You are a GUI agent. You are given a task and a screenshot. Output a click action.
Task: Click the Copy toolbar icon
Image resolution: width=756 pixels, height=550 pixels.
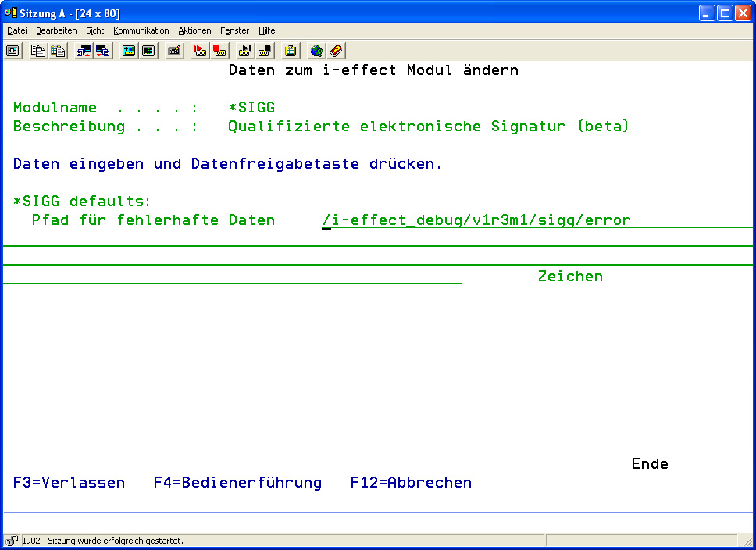pyautogui.click(x=37, y=51)
